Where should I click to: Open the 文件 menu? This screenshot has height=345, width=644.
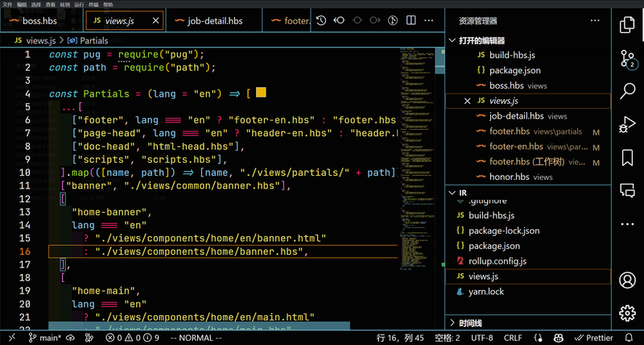tap(7, 5)
